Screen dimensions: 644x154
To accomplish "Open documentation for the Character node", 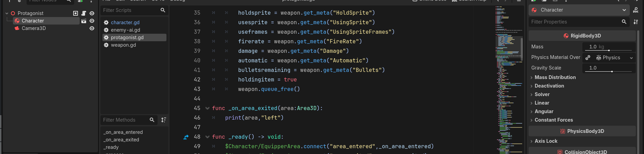I will (635, 10).
